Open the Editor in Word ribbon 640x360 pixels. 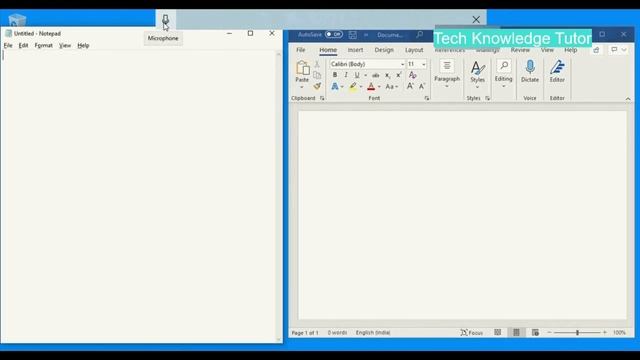[x=557, y=72]
